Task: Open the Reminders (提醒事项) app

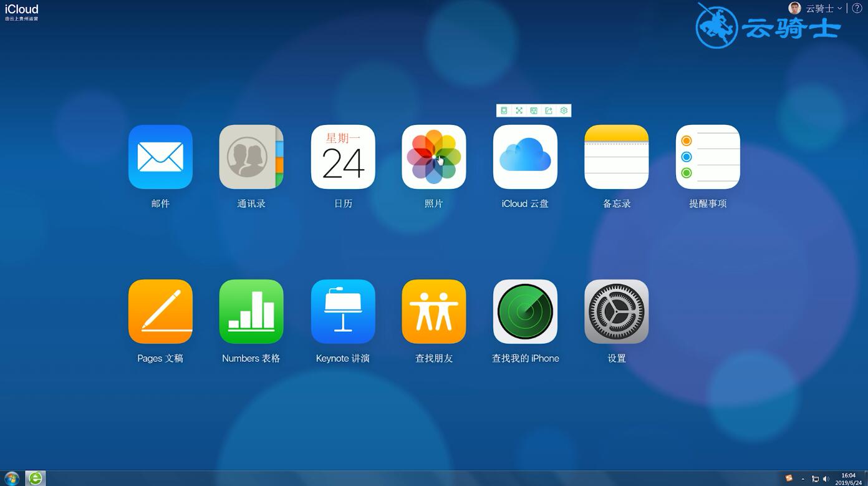Action: [x=708, y=157]
